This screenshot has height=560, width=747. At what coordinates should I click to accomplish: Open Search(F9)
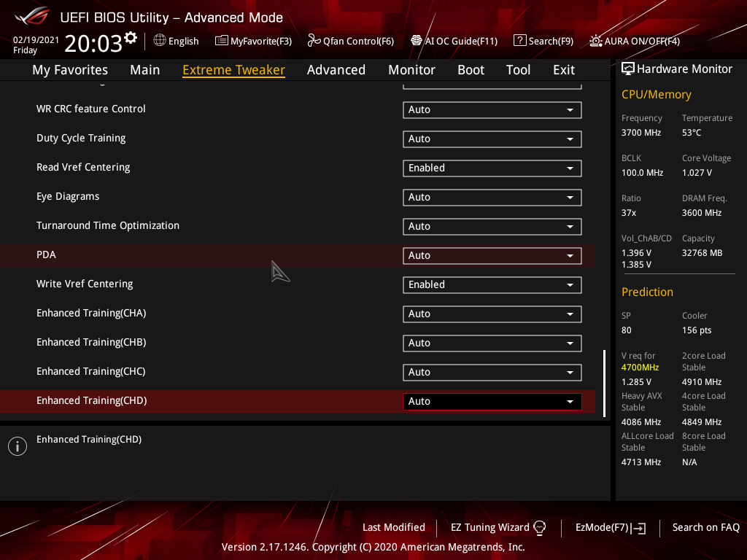[543, 41]
